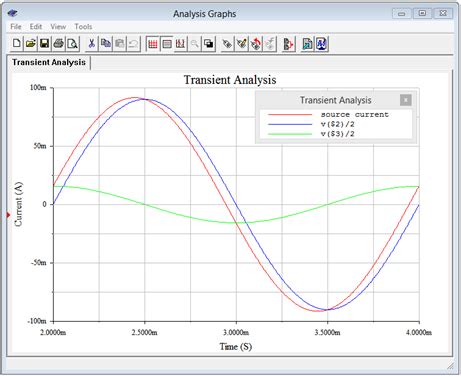The width and height of the screenshot is (461, 377).
Task: Save the graph with the floppy icon
Action: click(x=45, y=44)
